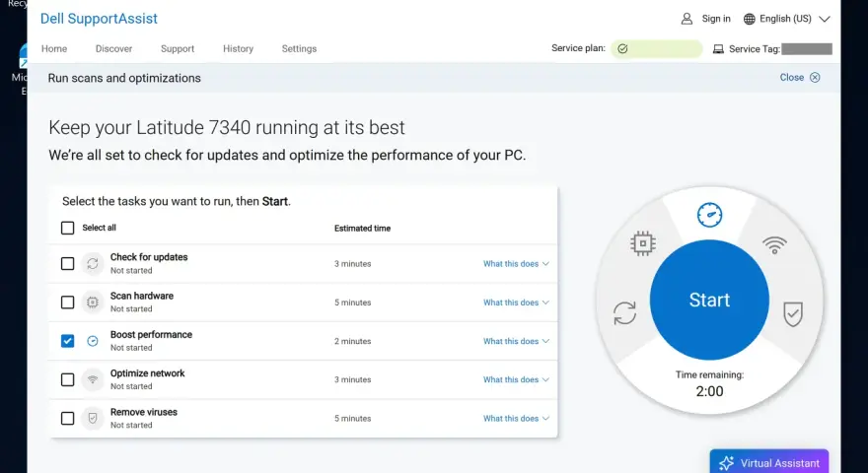Click the Edge shortcut icon on the desktop

[23, 56]
